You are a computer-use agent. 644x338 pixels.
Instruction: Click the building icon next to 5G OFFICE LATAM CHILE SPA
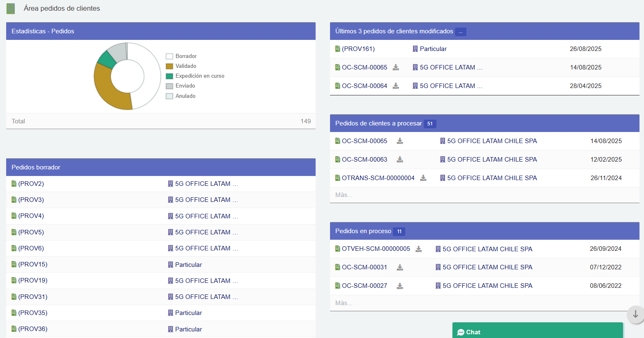tap(442, 141)
